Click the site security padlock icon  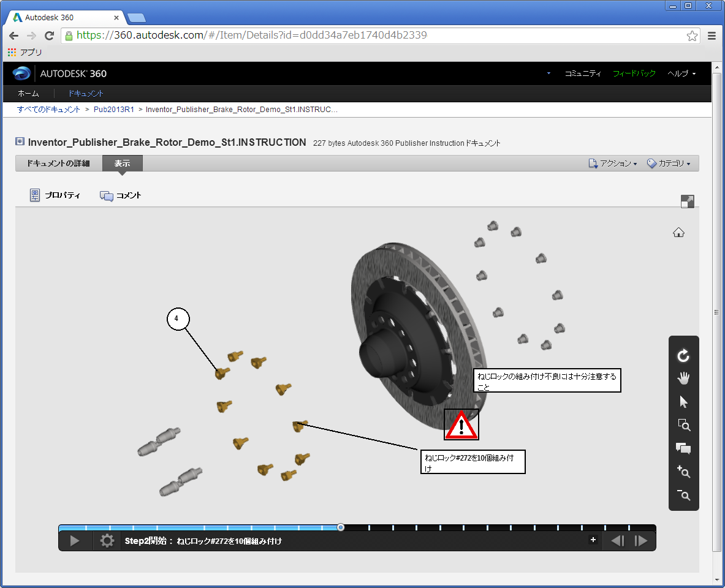coord(69,36)
